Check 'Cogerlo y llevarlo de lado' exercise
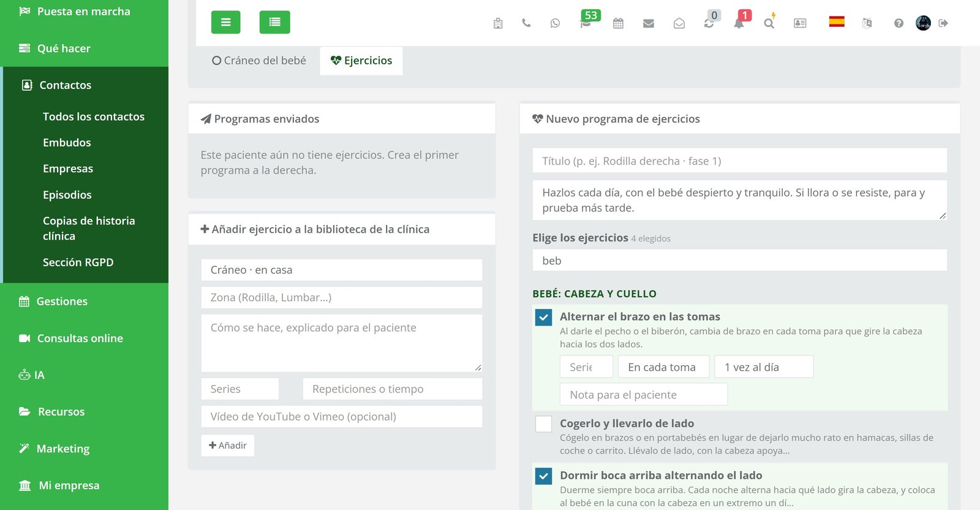Viewport: 980px width, 510px height. [543, 424]
